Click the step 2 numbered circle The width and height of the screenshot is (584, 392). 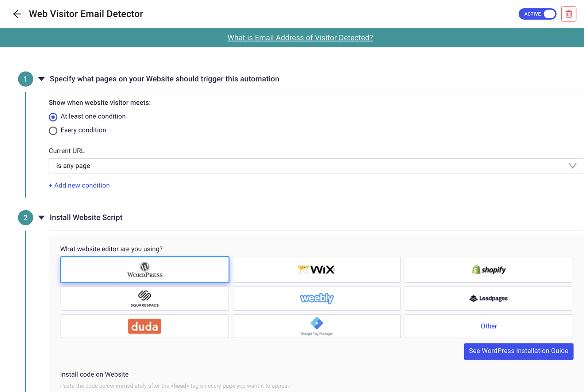point(26,218)
